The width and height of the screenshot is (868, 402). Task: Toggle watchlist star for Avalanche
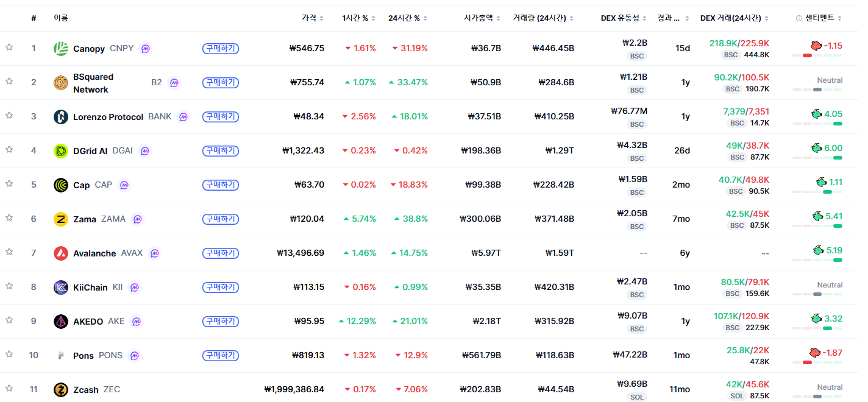[9, 252]
